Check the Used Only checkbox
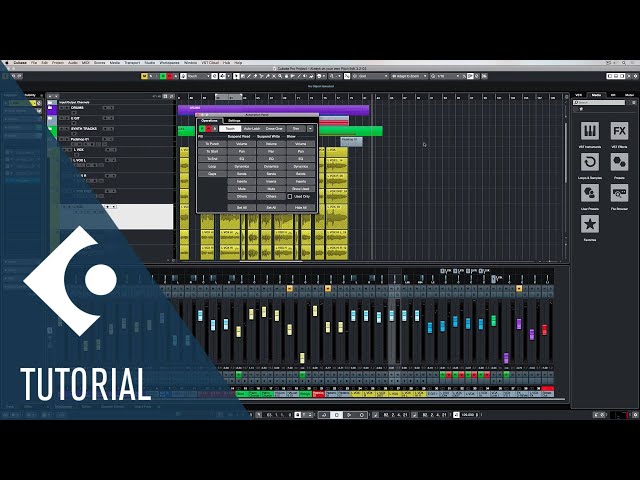Viewport: 640px width, 480px height. [x=290, y=197]
